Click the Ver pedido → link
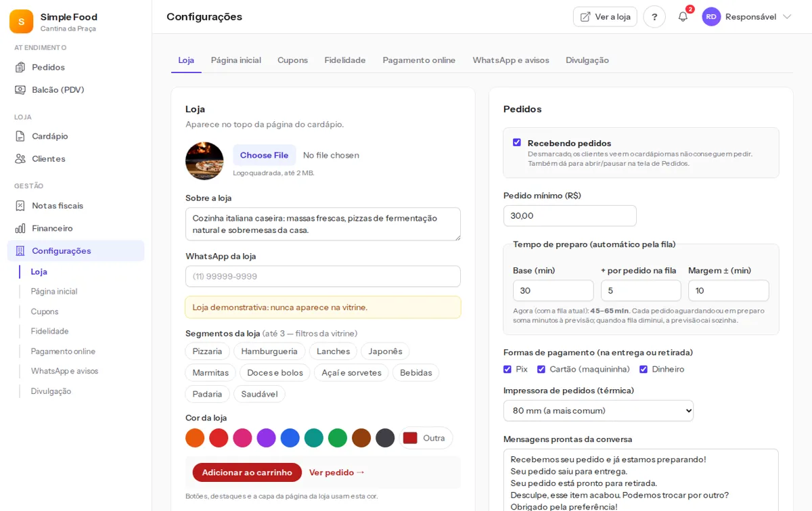Screen dimensions: 812x511 337,472
